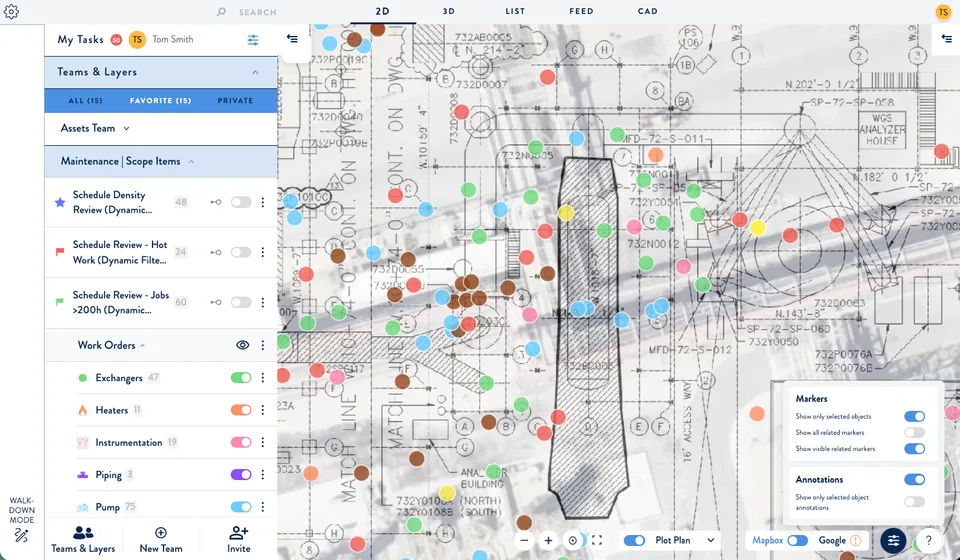Screen dimensions: 960x560
Task: Open the three-dot menu for Schedule Density Review
Action: click(263, 202)
